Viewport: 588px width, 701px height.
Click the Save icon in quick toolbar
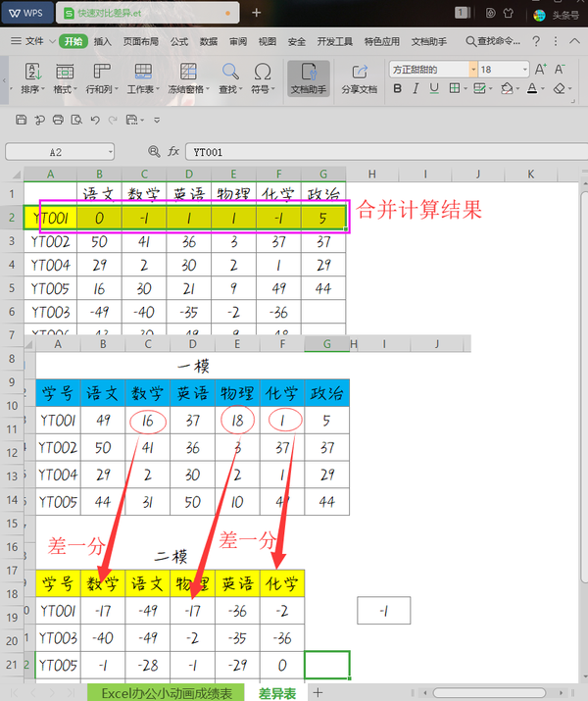(x=21, y=120)
